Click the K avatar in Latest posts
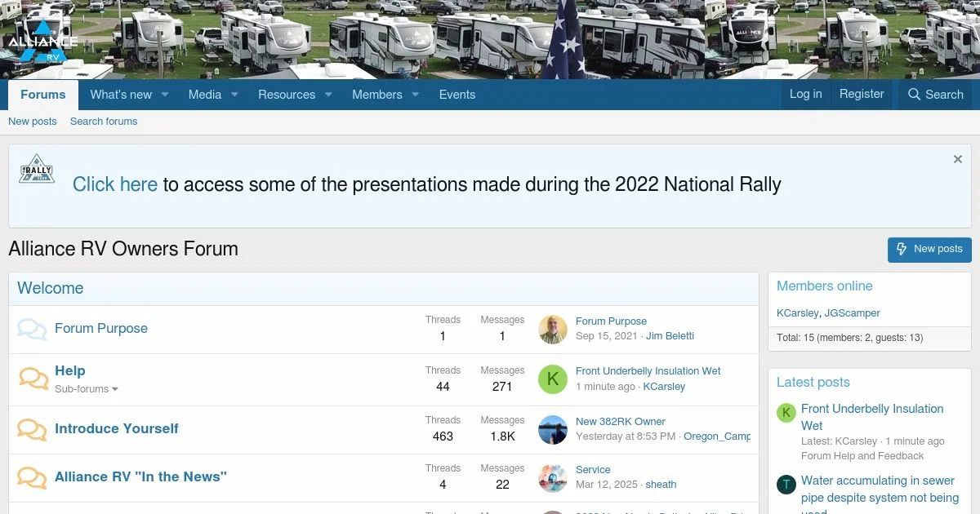This screenshot has height=514, width=980. point(786,413)
